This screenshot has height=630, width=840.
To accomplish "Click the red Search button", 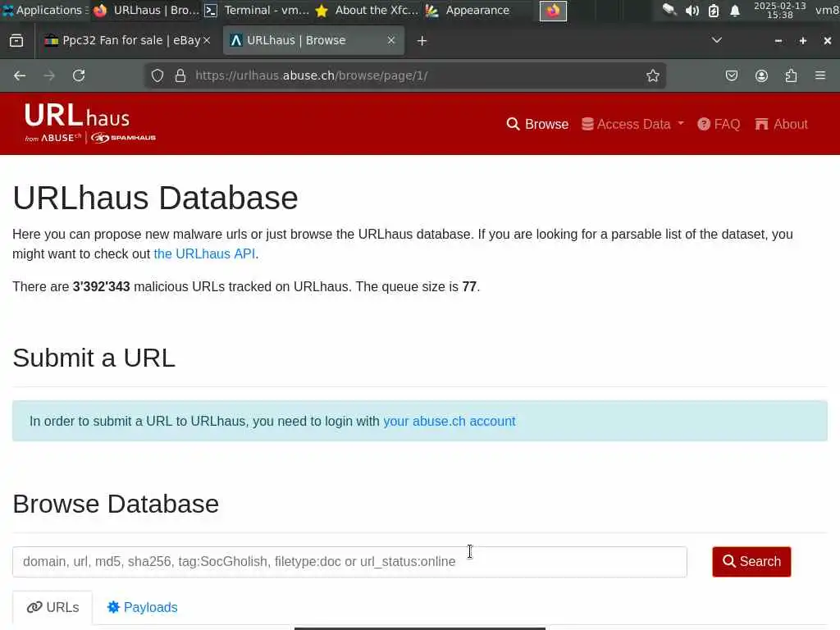I will pyautogui.click(x=751, y=561).
